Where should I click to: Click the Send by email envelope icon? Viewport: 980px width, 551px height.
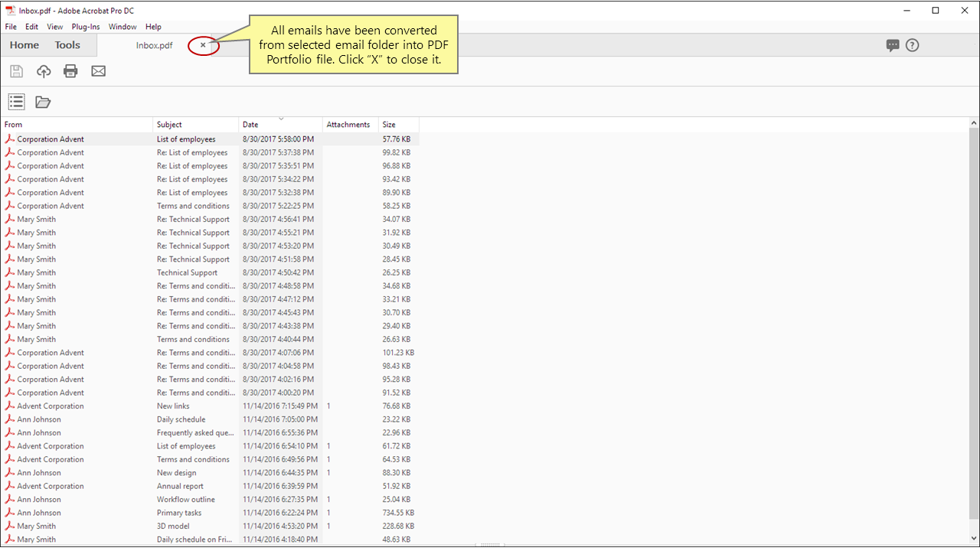98,71
